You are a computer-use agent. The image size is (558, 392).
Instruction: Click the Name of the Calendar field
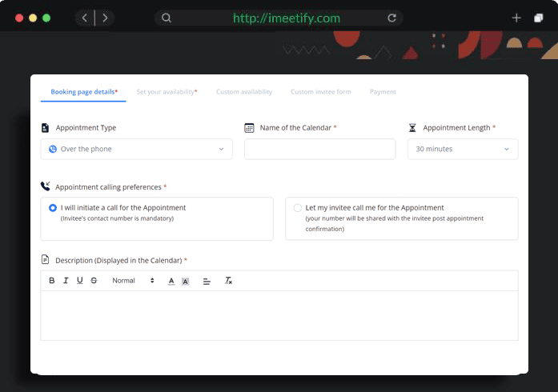[319, 150]
